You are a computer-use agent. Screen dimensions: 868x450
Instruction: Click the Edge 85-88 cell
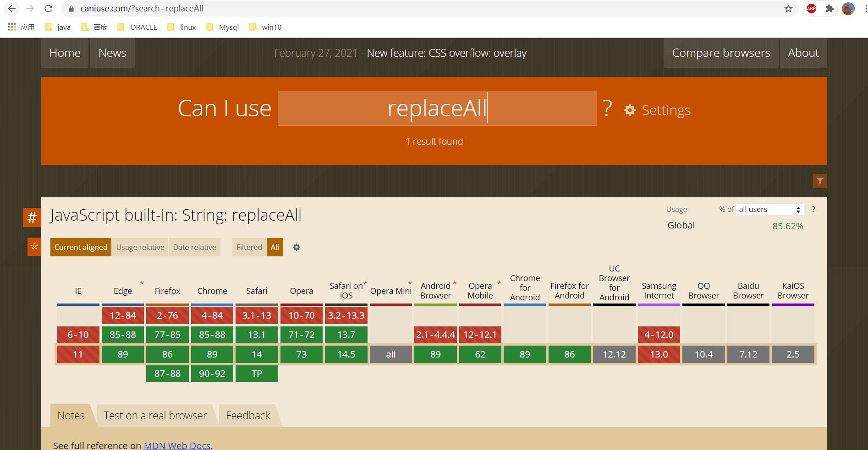[x=123, y=335]
